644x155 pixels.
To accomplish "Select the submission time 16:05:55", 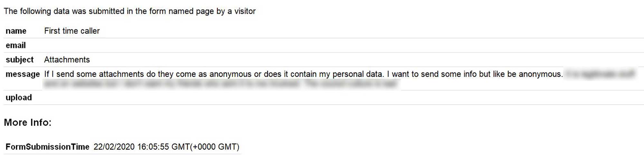I will 153,147.
